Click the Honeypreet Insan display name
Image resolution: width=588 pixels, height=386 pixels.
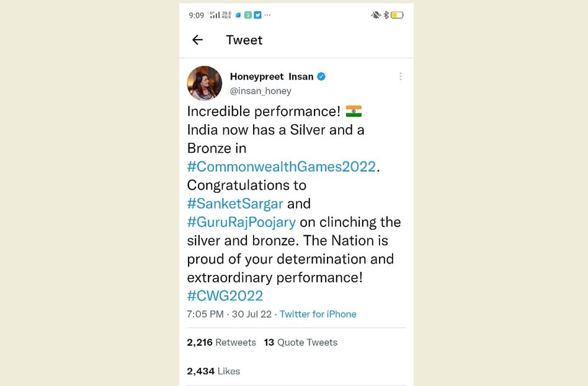272,76
